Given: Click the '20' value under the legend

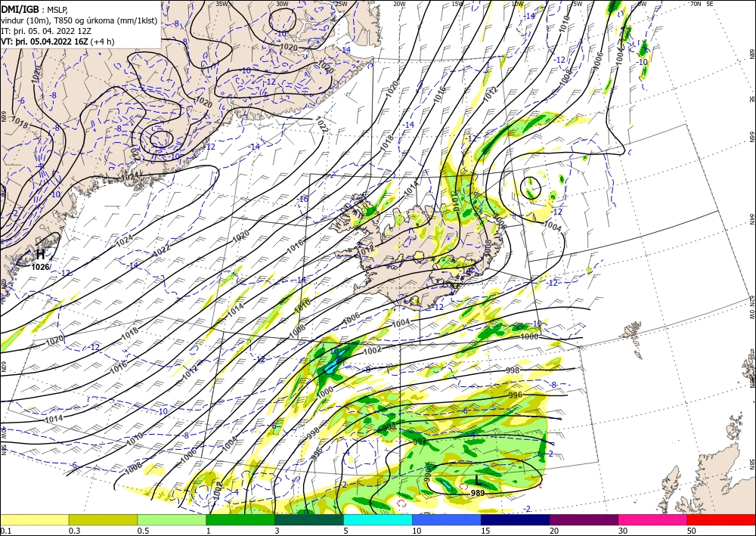Looking at the screenshot, I should tap(554, 531).
